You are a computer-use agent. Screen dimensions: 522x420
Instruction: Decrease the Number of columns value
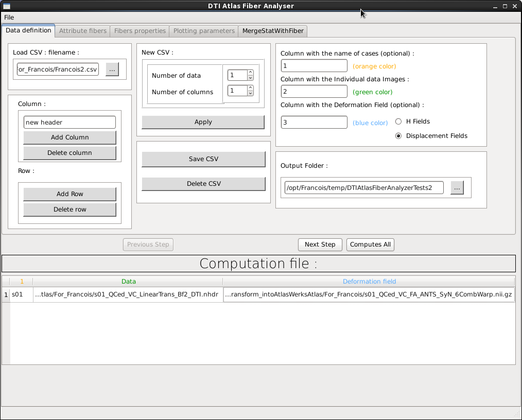coord(250,93)
